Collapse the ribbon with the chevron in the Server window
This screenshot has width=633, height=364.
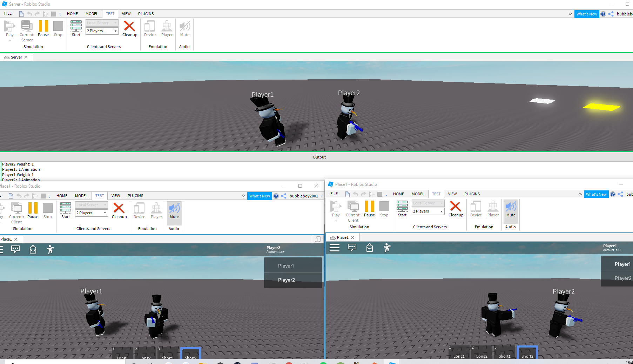[x=571, y=14]
